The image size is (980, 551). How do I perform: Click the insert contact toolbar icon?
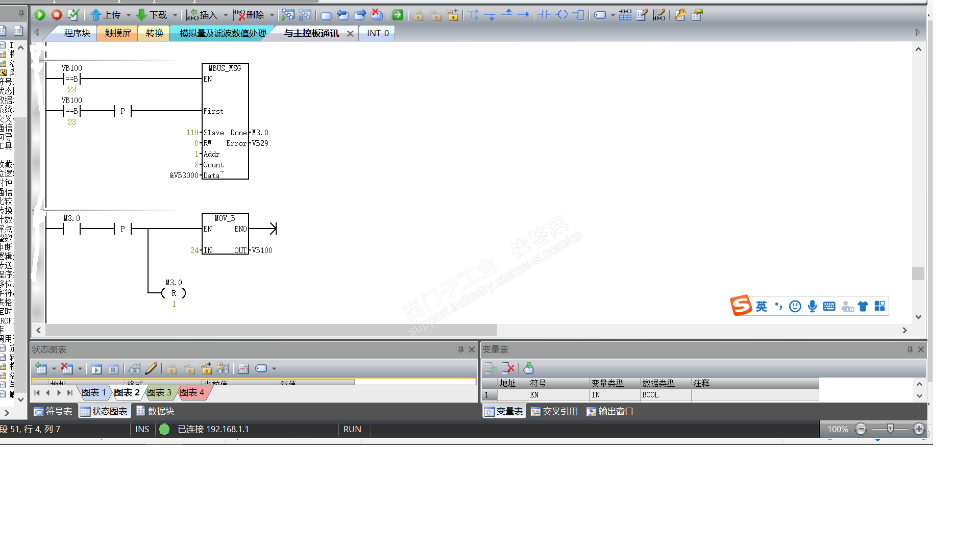545,15
